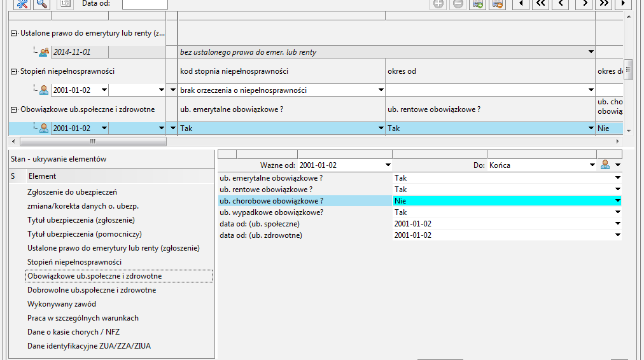Go to the first record arrow button
The image size is (644, 360).
tap(521, 4)
